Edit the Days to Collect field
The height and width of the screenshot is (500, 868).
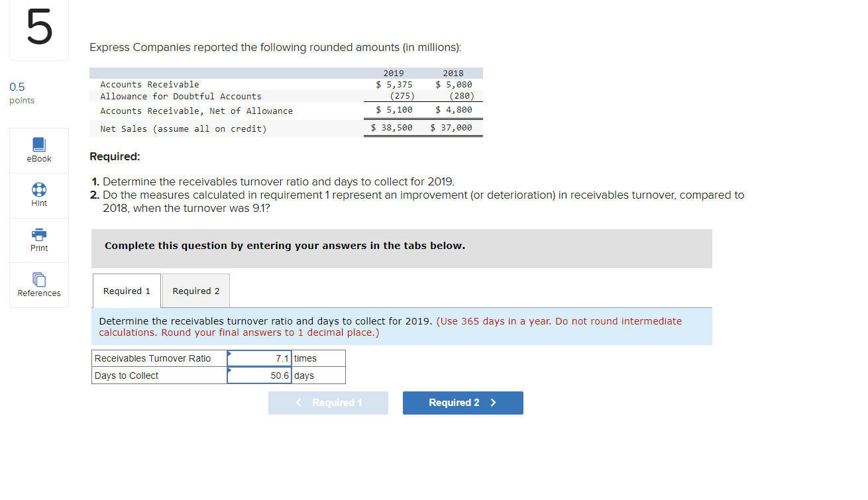pos(259,375)
